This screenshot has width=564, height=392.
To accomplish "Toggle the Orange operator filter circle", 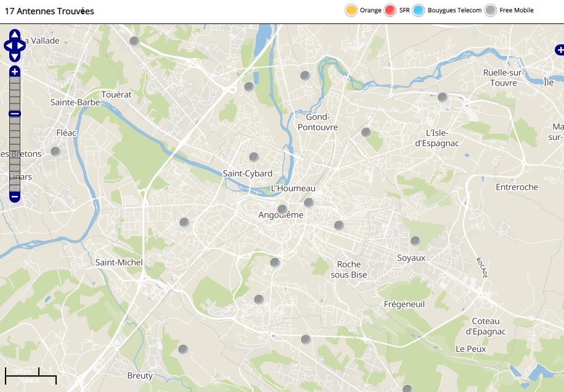I will [351, 10].
